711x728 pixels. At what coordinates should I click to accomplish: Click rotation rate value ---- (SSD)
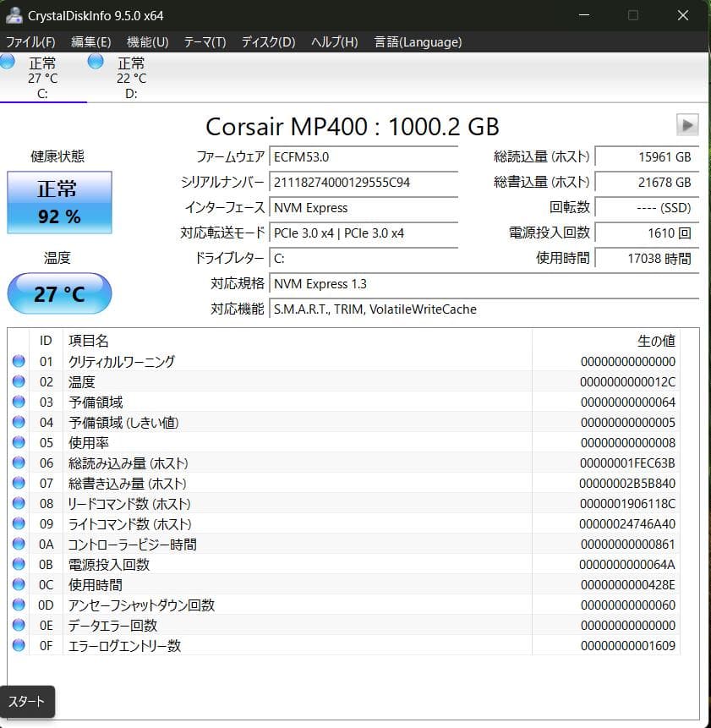pyautogui.click(x=647, y=207)
